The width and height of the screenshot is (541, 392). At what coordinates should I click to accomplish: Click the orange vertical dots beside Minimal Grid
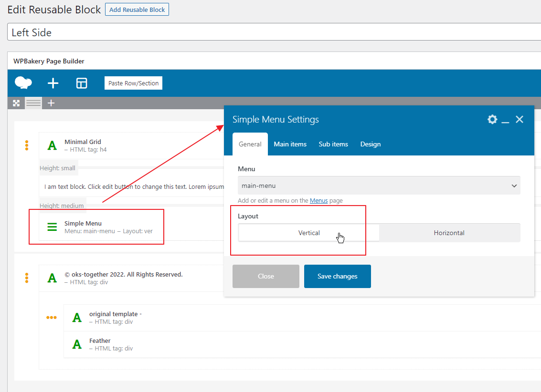27,145
